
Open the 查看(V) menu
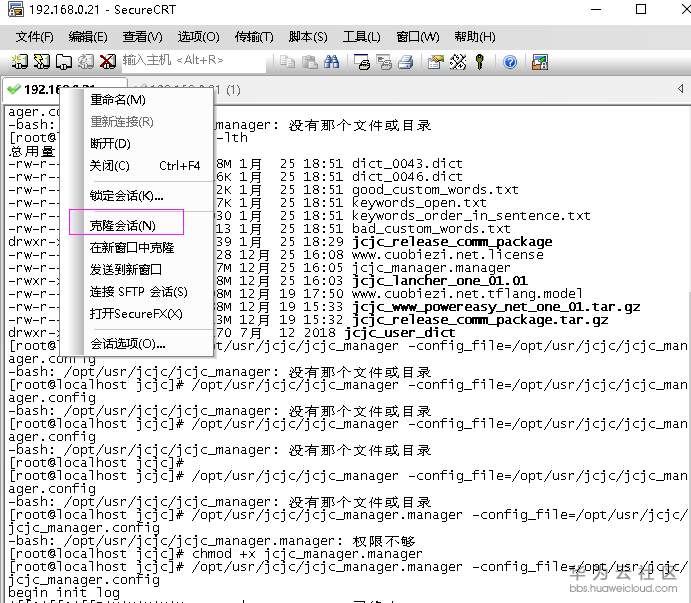142,37
